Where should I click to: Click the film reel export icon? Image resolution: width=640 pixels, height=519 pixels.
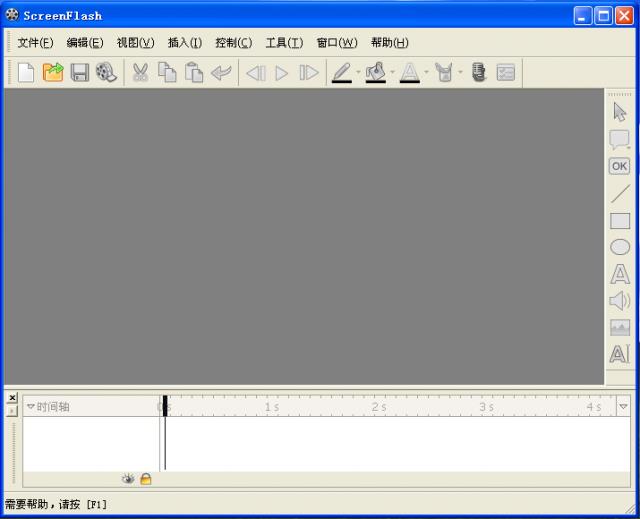point(106,72)
